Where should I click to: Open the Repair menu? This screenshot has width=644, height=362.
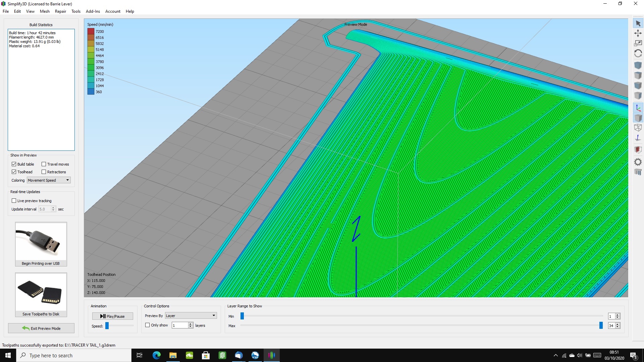pyautogui.click(x=60, y=11)
